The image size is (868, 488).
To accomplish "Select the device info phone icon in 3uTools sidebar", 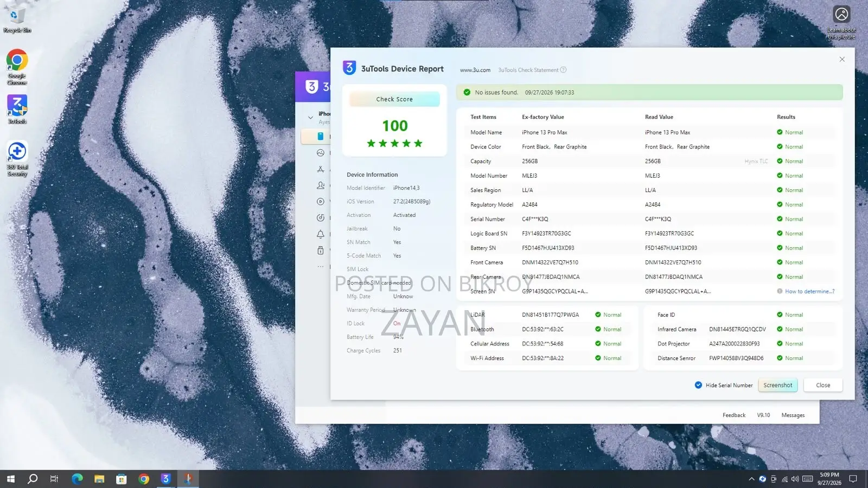I will coord(320,136).
